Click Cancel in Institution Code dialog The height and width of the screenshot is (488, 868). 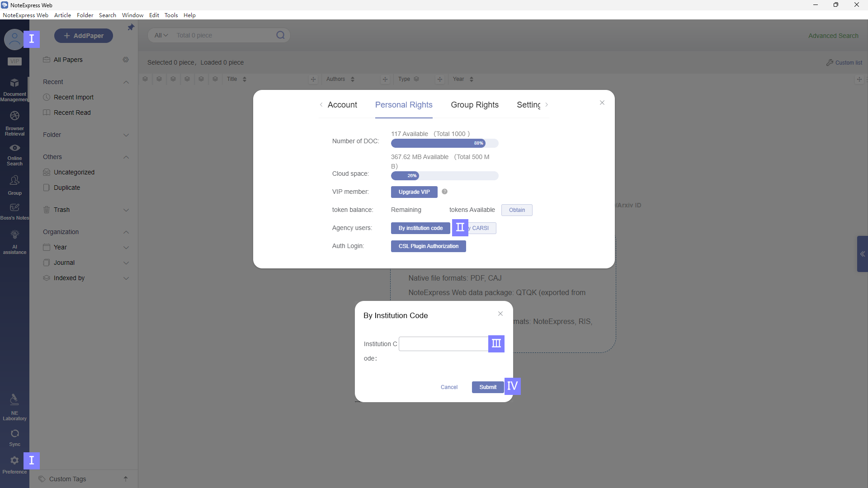coord(449,387)
